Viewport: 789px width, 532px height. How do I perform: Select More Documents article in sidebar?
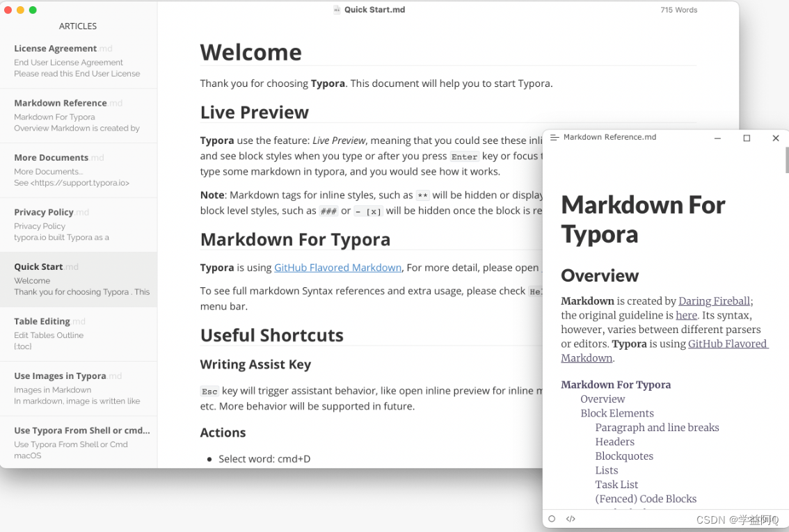click(79, 170)
